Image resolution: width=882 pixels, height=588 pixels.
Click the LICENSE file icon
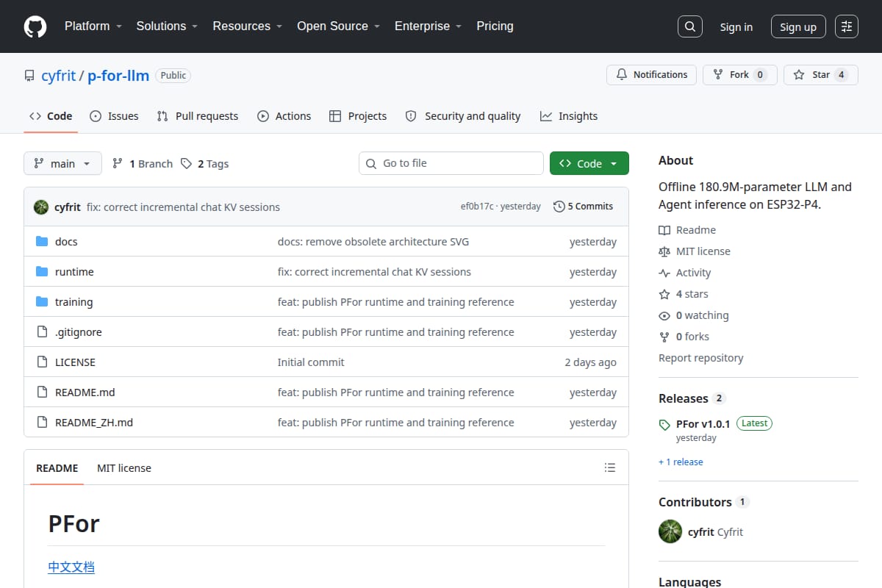pyautogui.click(x=42, y=362)
